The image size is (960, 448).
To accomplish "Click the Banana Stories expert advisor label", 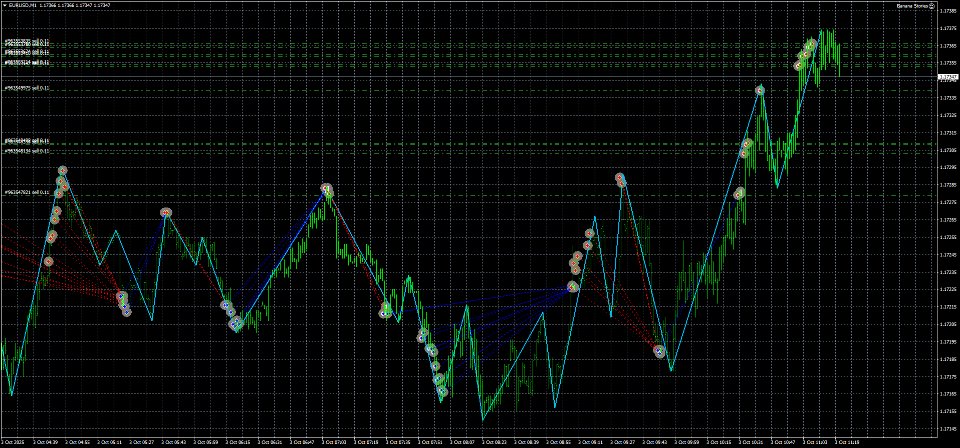I will [912, 6].
